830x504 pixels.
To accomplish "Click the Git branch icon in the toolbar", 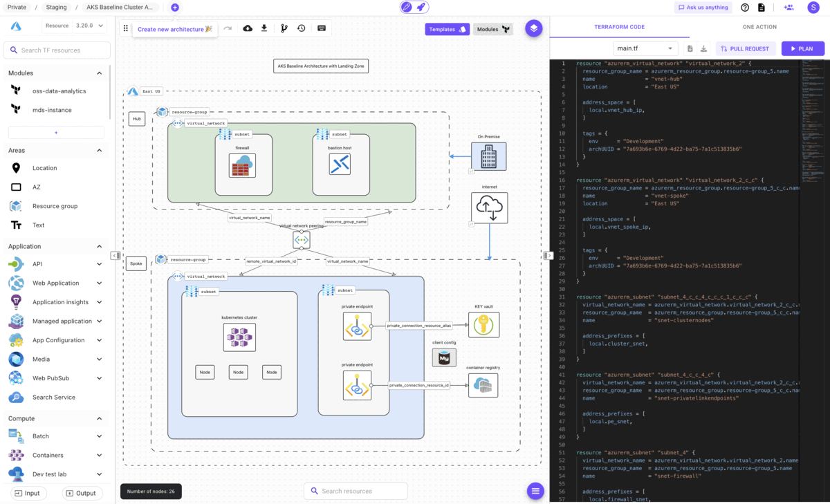I will tap(284, 29).
